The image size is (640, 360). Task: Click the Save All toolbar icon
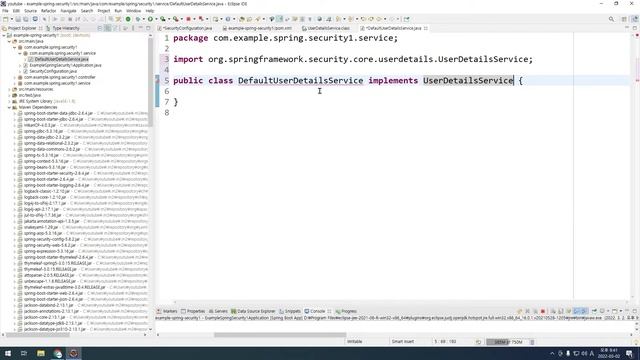coord(25,19)
